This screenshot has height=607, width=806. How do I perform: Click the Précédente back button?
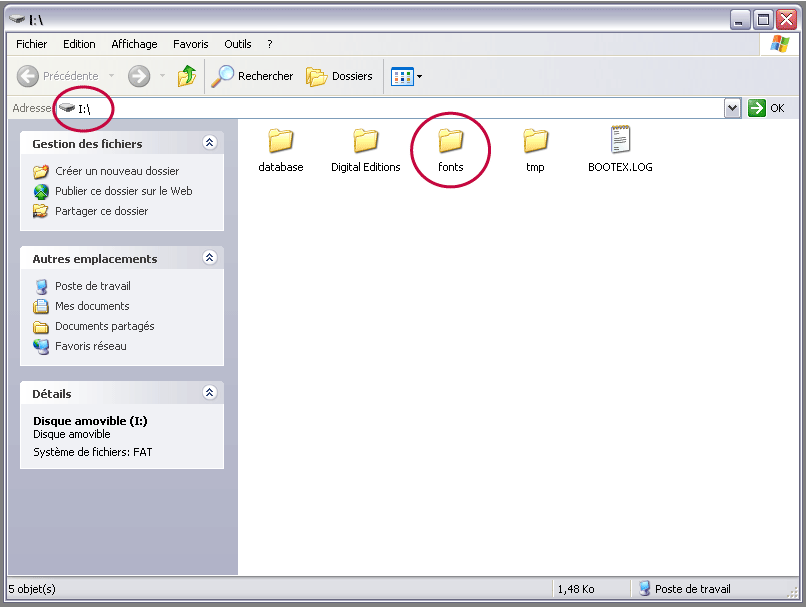57,76
